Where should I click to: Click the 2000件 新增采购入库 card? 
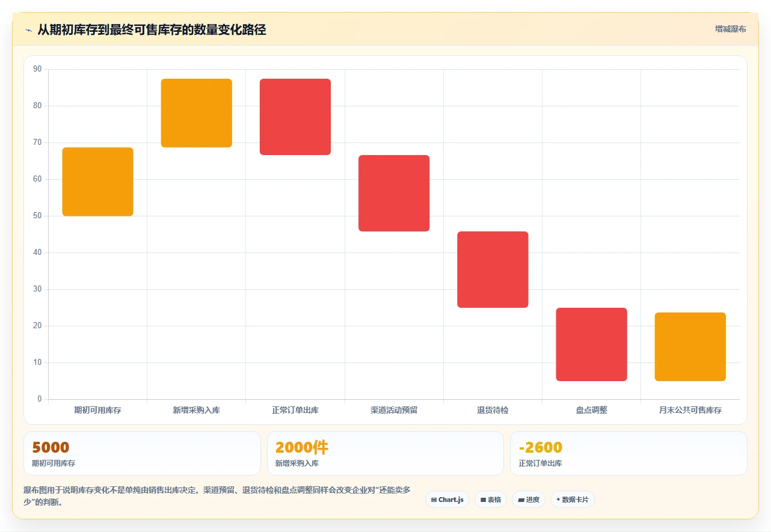click(385, 453)
